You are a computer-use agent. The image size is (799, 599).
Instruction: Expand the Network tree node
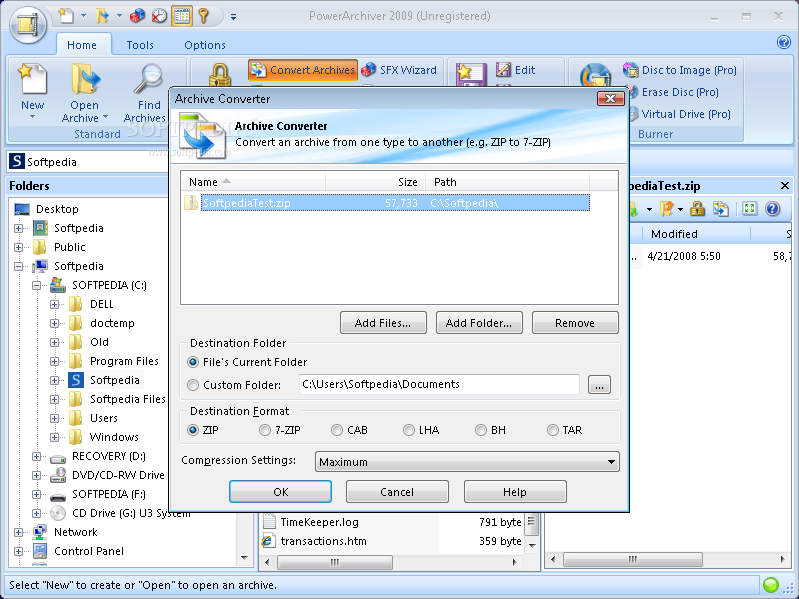[18, 532]
